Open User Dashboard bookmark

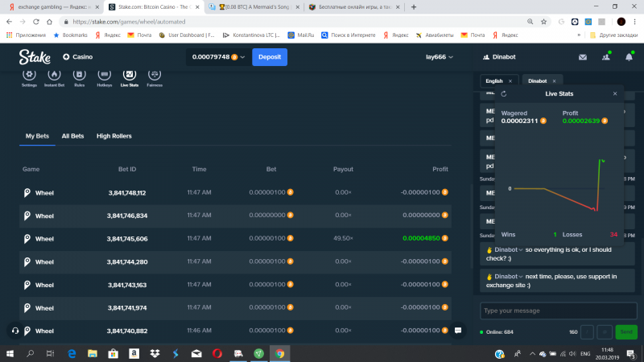click(x=187, y=35)
